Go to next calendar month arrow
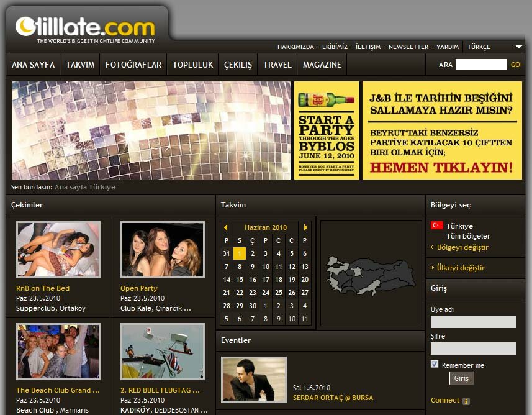532x415 pixels. click(305, 227)
